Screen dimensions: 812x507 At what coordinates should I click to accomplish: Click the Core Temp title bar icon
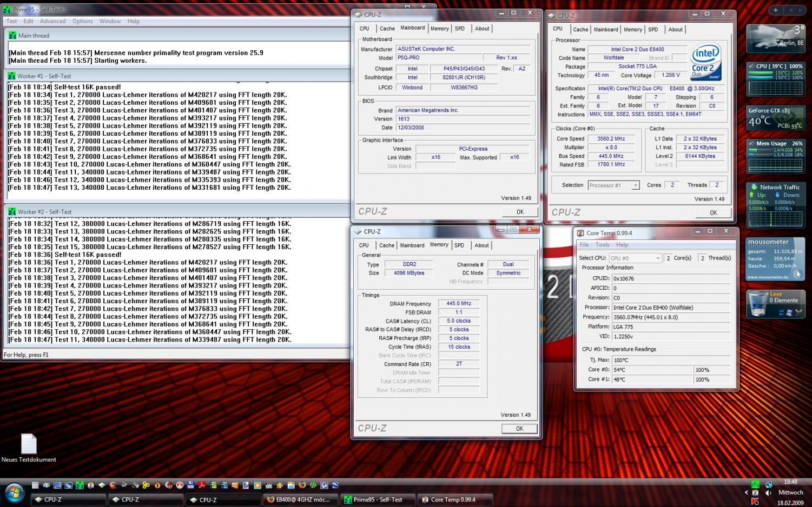tap(580, 233)
